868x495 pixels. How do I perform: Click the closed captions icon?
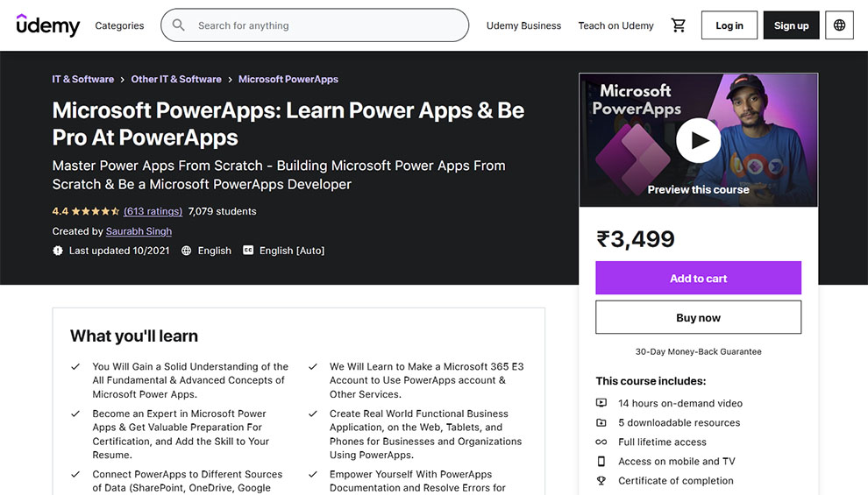(x=248, y=251)
